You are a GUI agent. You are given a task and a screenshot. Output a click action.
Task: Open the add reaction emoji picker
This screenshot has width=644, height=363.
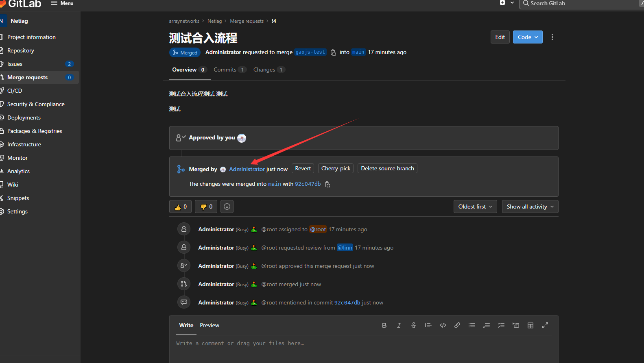227,206
